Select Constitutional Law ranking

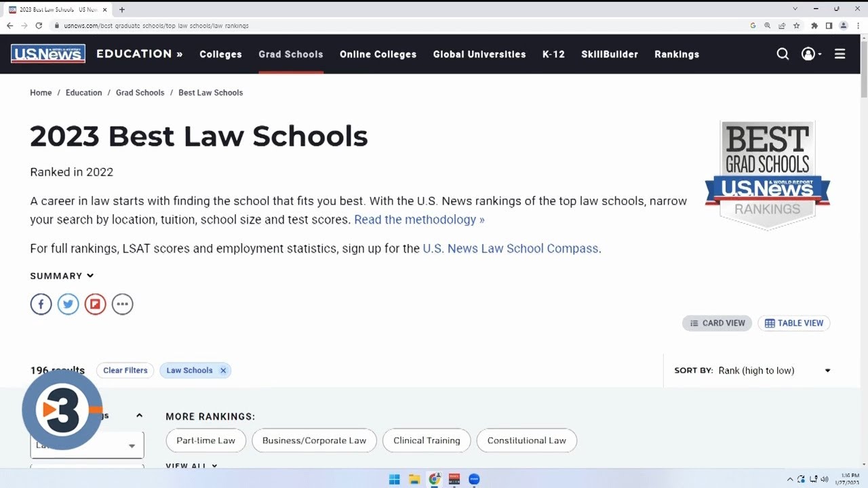click(526, 441)
